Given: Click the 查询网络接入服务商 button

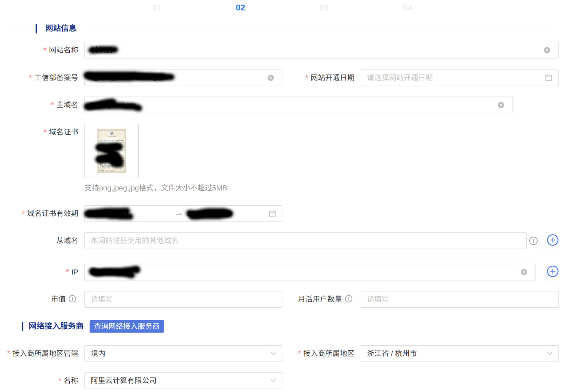Looking at the screenshot, I should [127, 326].
